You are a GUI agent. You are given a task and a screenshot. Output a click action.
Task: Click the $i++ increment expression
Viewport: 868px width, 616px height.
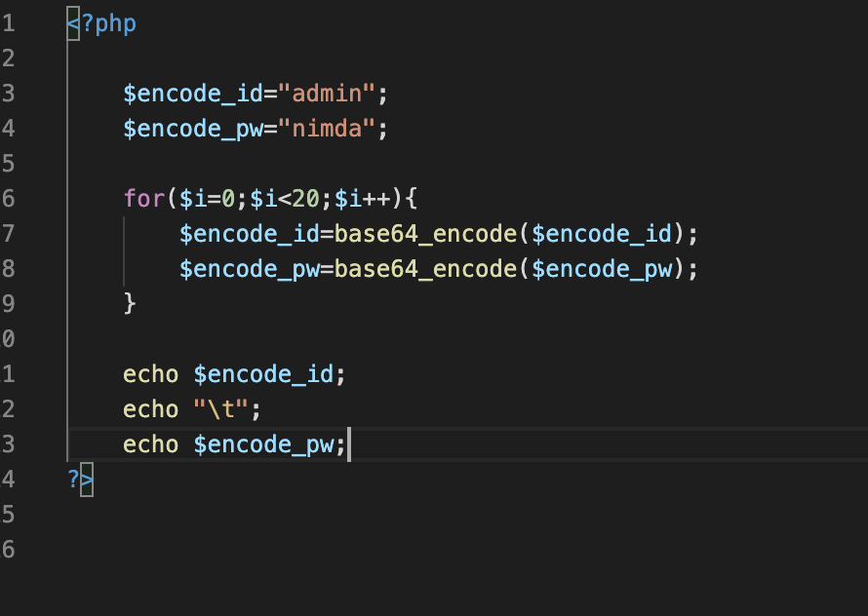point(362,199)
